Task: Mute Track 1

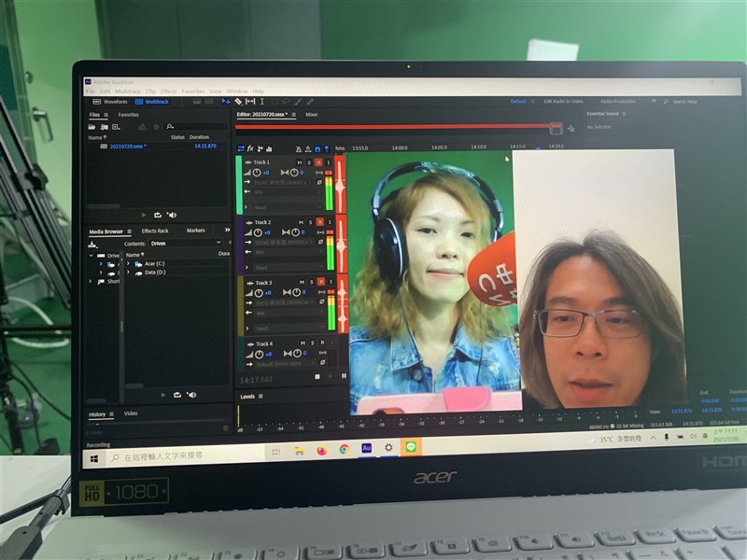Action: (x=299, y=162)
